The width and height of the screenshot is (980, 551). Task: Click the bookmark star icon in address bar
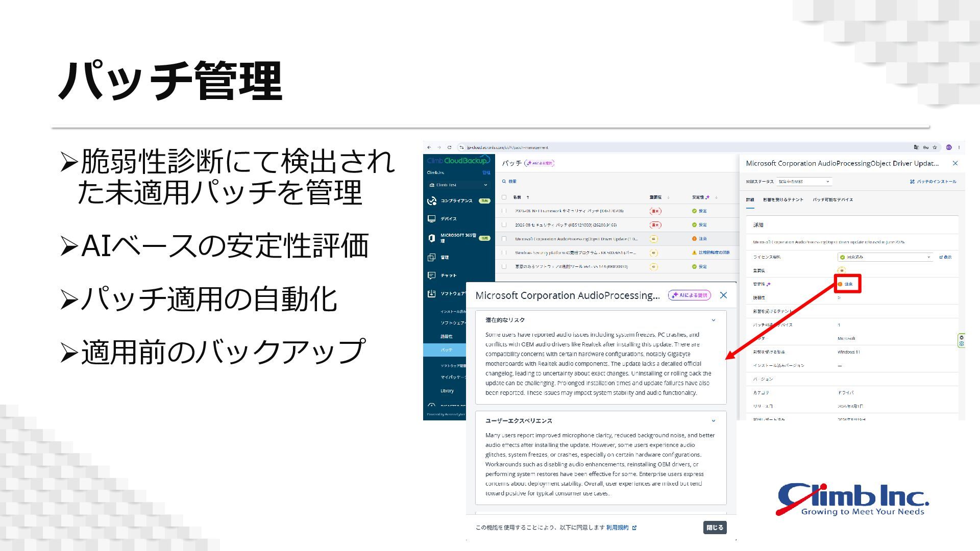[935, 147]
